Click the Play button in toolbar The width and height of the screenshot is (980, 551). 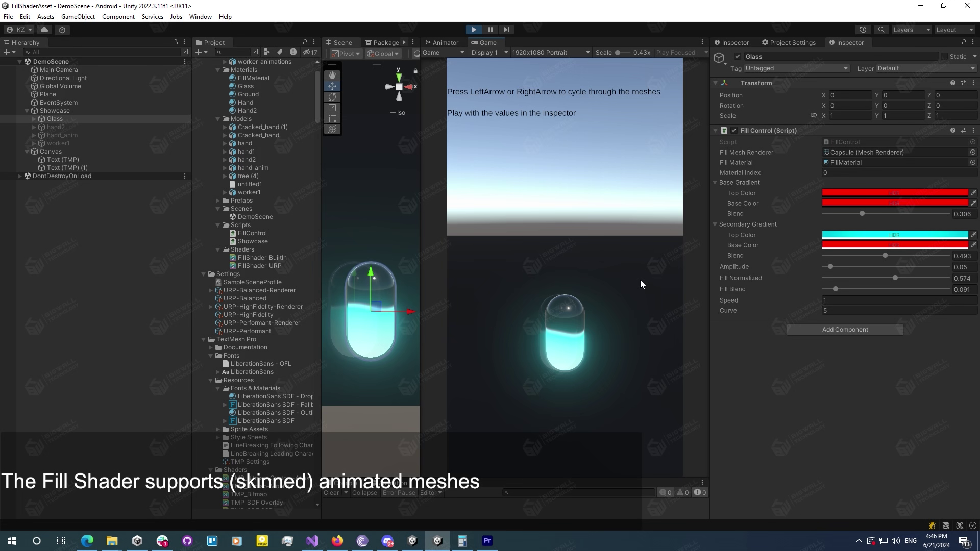(x=474, y=30)
